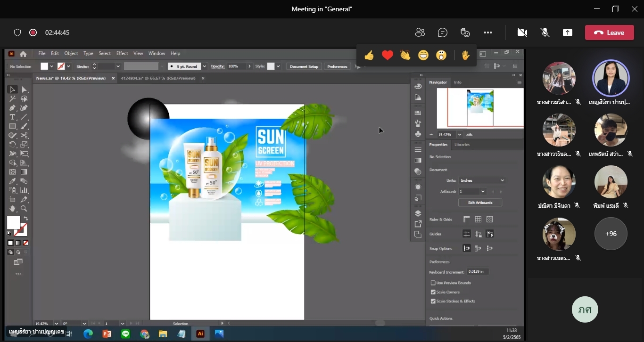Raise hand in the meeting
This screenshot has width=644, height=342.
pyautogui.click(x=465, y=56)
